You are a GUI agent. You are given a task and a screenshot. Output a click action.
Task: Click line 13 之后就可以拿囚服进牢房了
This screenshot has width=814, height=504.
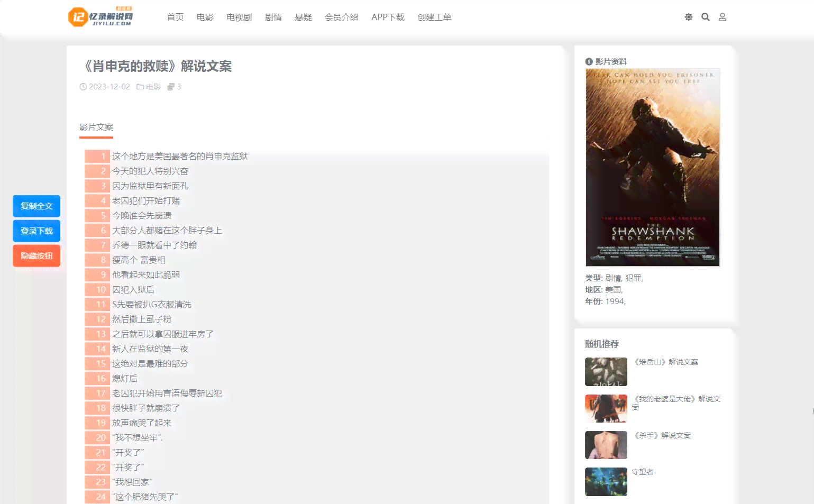[x=163, y=334]
